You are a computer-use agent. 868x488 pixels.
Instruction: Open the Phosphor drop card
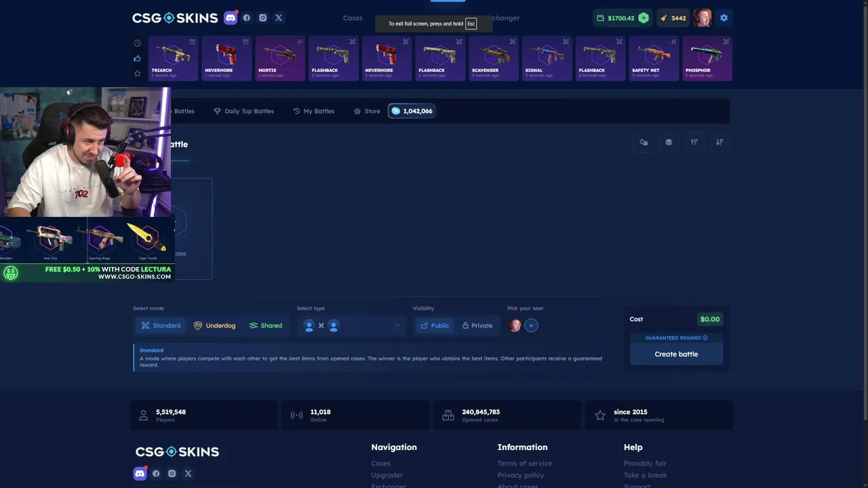tap(707, 58)
